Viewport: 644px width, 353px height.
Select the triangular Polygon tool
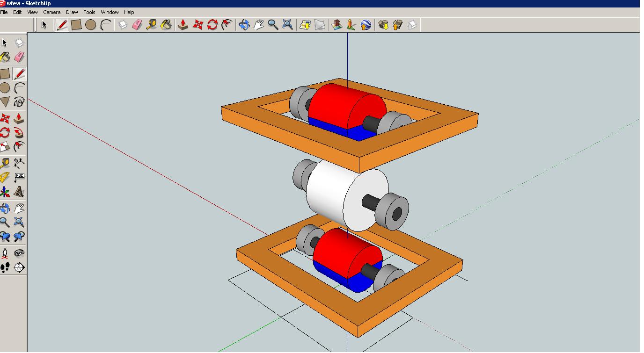pos(5,102)
